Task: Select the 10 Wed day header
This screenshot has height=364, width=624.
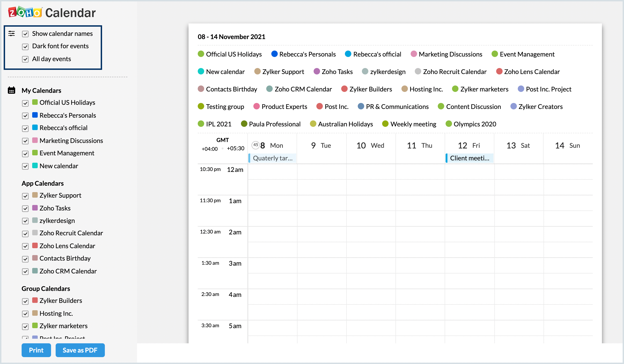Action: pyautogui.click(x=370, y=145)
